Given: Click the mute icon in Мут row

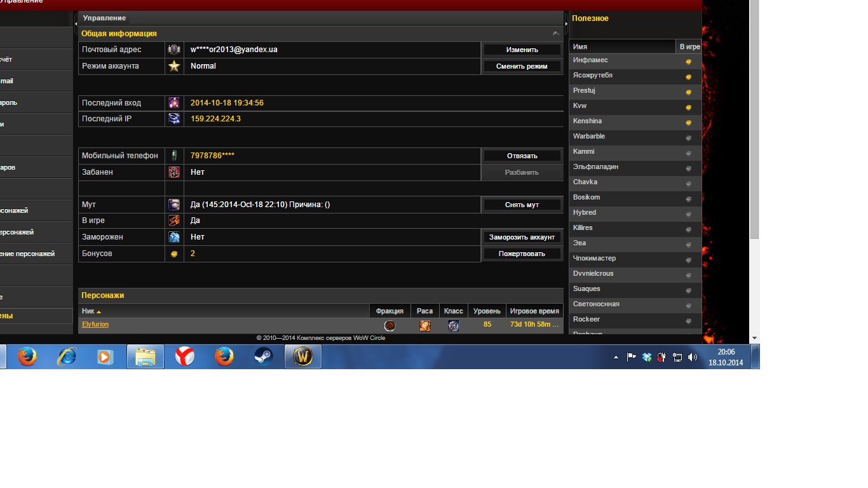Looking at the screenshot, I should (174, 205).
